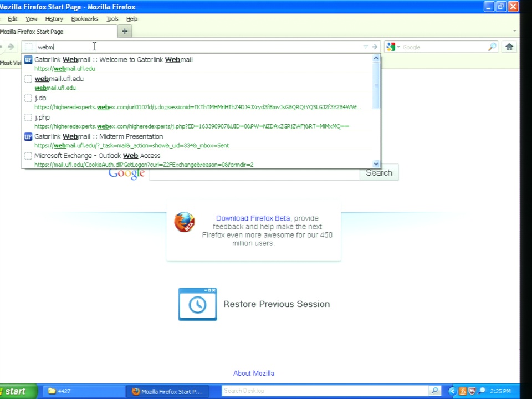This screenshot has width=532, height=399.
Task: Select the j.php suggestion
Action: [x=197, y=121]
